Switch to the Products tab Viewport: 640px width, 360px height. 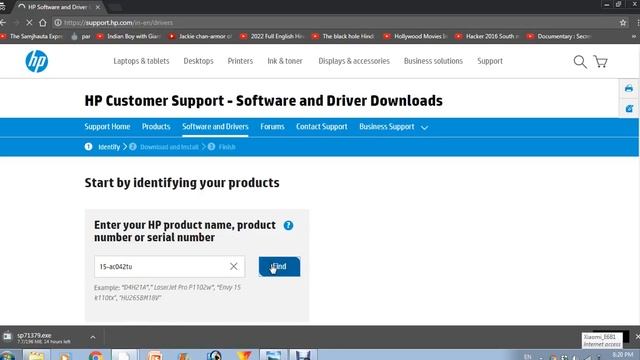(x=156, y=127)
